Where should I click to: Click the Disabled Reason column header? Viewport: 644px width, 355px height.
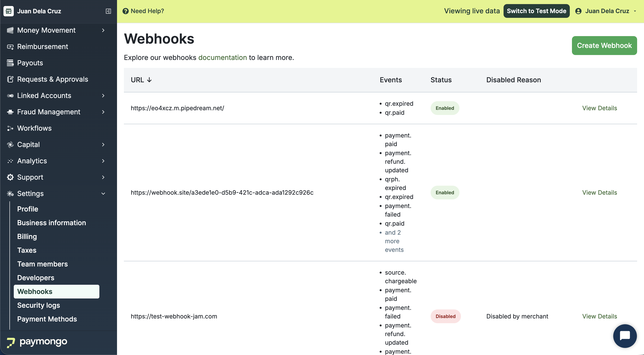513,80
